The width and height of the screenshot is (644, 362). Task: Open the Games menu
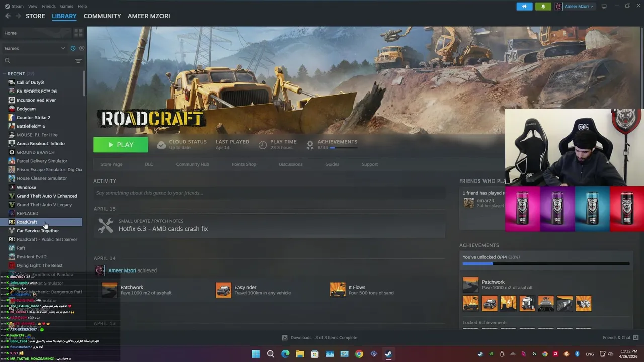(x=66, y=6)
